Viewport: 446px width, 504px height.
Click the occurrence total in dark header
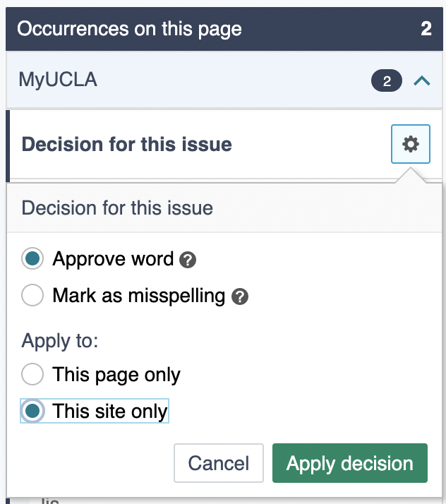tap(426, 29)
